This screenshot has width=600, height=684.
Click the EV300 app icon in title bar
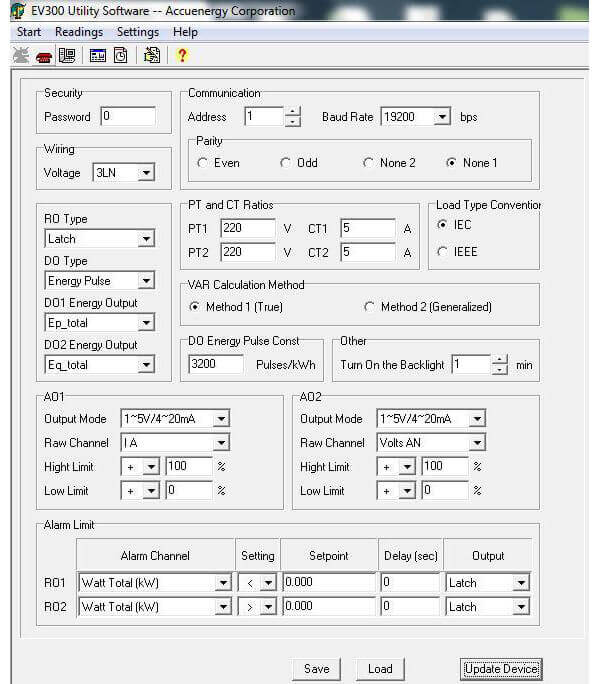[17, 11]
